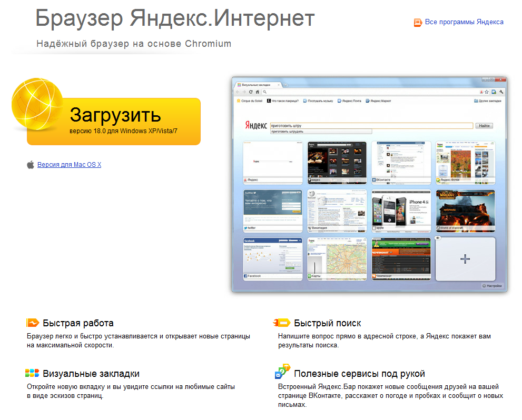
Task: Click the forward arrow in the pictured browser
Action: point(244,92)
